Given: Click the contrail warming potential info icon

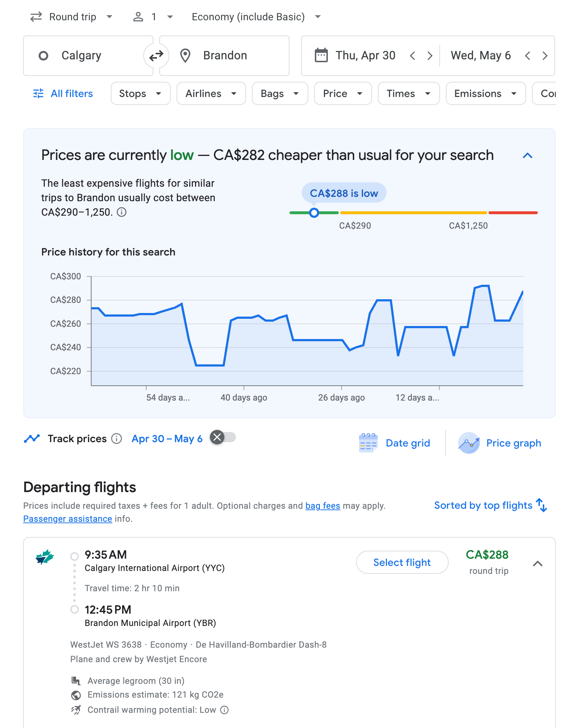Looking at the screenshot, I should [225, 710].
